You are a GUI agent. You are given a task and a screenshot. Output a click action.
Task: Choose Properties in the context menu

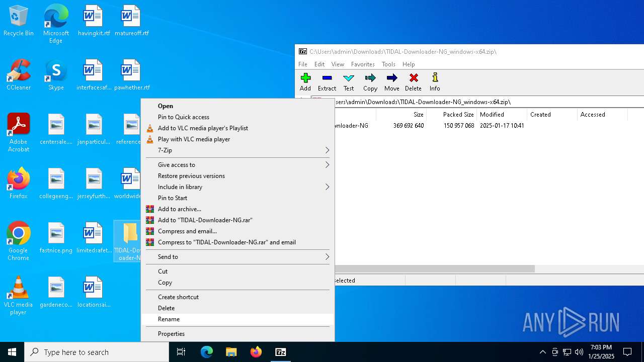coord(237,334)
